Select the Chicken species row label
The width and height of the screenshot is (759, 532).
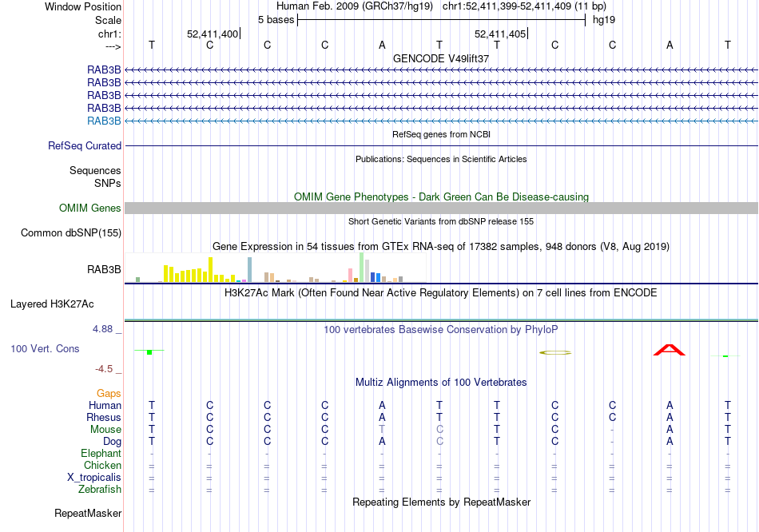tap(102, 465)
